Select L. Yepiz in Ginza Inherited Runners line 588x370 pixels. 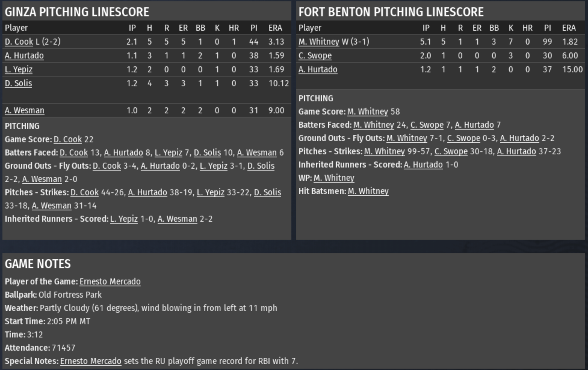(x=124, y=219)
